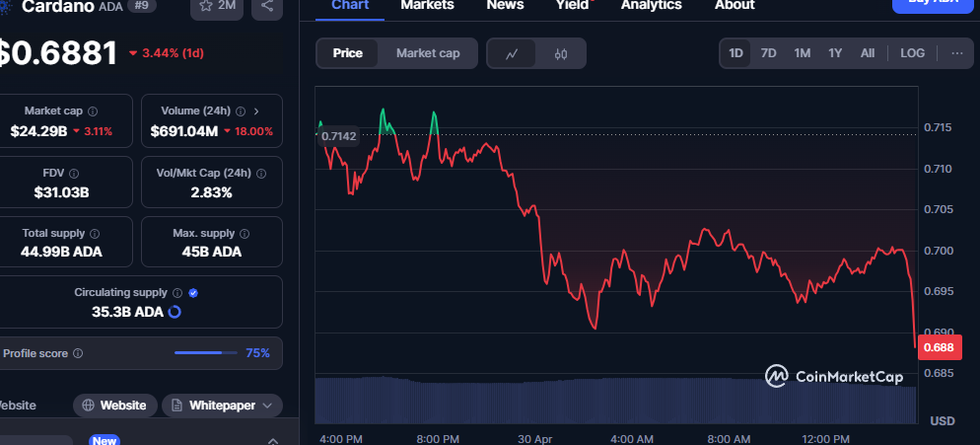Viewport: 980px width, 445px height.
Task: Click the 45B ADA max supply value
Action: (x=211, y=253)
